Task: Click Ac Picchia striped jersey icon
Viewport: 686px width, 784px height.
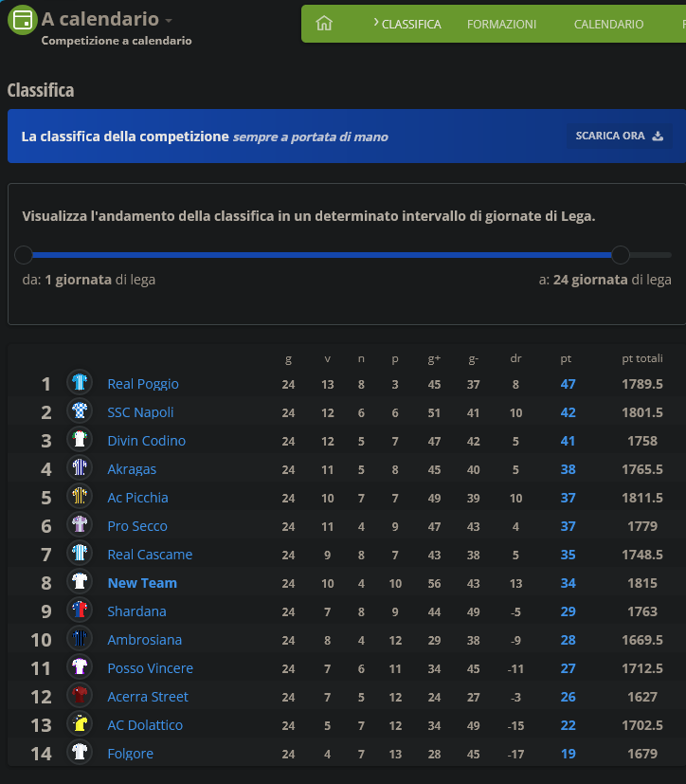Action: (x=80, y=497)
